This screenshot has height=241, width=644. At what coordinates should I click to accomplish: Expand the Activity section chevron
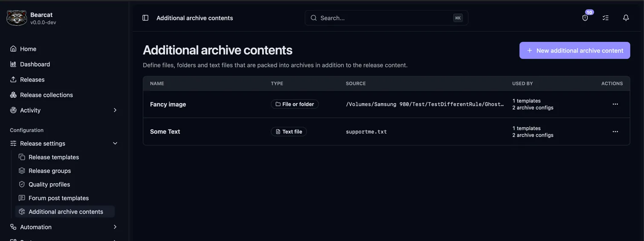tap(115, 110)
